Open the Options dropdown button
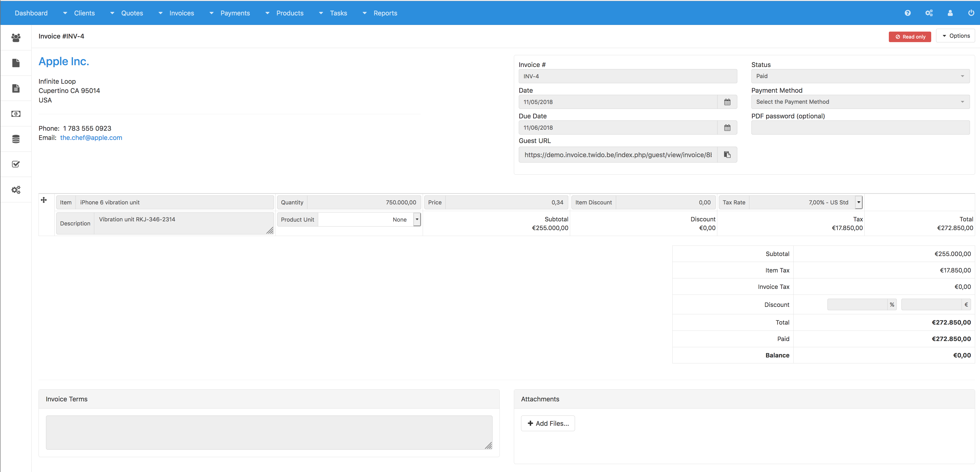This screenshot has width=980, height=472. (956, 36)
